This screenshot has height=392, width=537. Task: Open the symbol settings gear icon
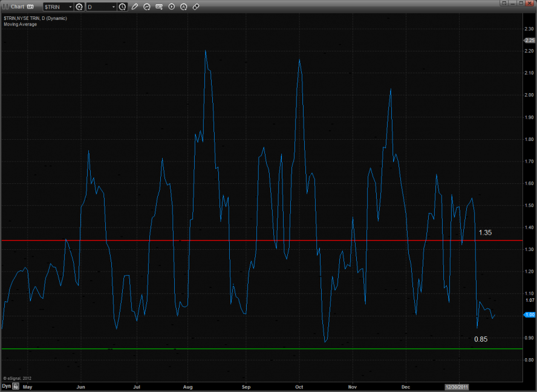coord(79,7)
